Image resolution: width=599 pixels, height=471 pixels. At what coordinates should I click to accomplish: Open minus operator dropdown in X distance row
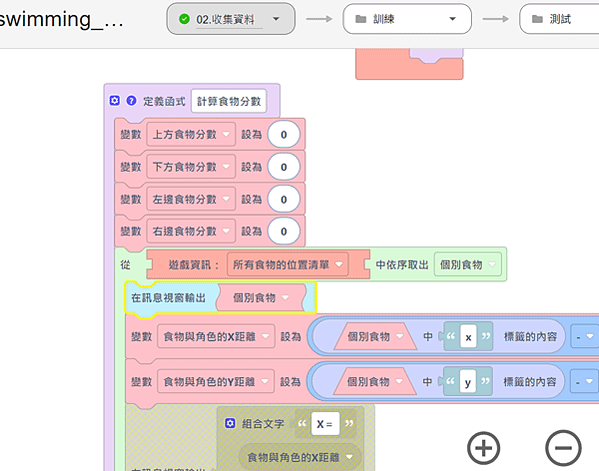click(585, 337)
